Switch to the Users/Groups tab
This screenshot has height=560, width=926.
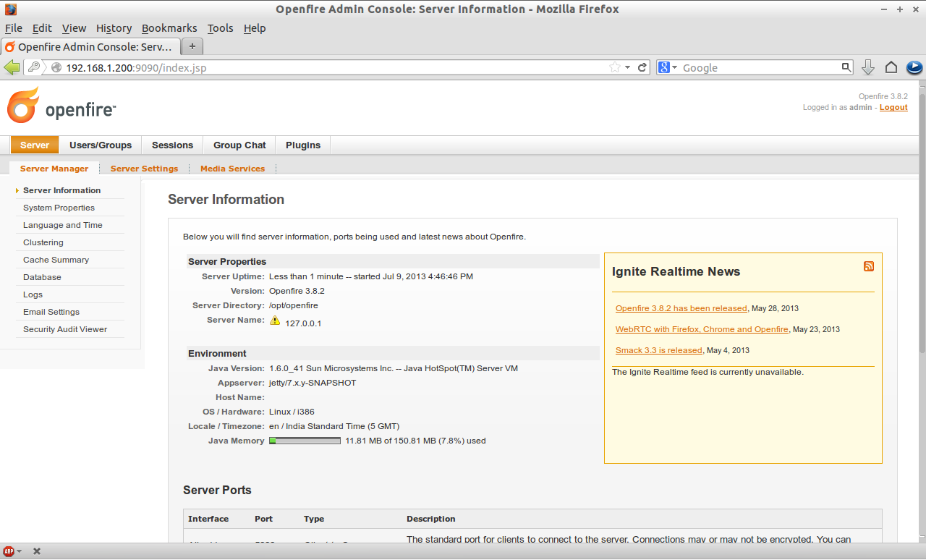point(101,145)
